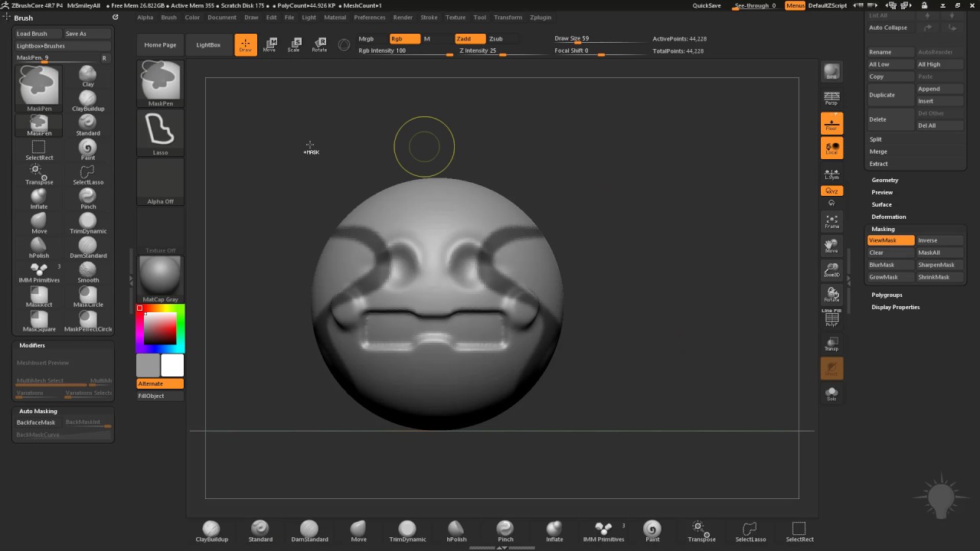Select the Clay brush in Brush palette
Viewport: 980px width, 551px height.
[x=88, y=76]
